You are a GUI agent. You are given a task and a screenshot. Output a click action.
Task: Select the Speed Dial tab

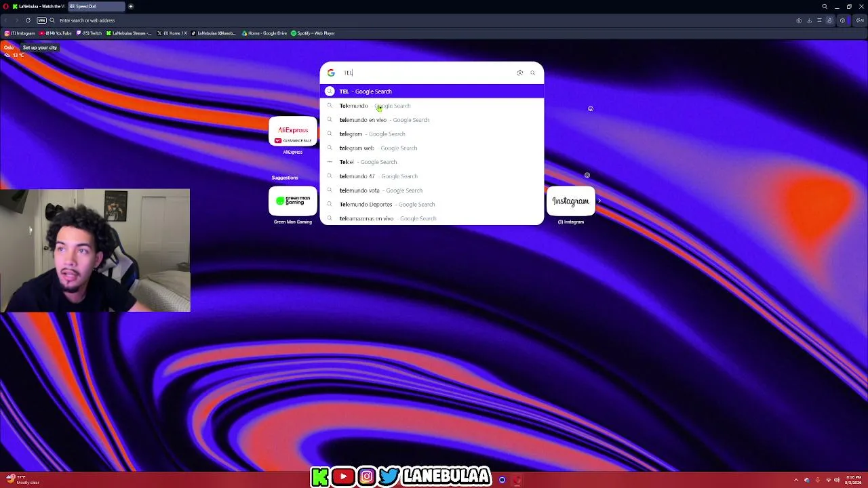[x=96, y=6]
